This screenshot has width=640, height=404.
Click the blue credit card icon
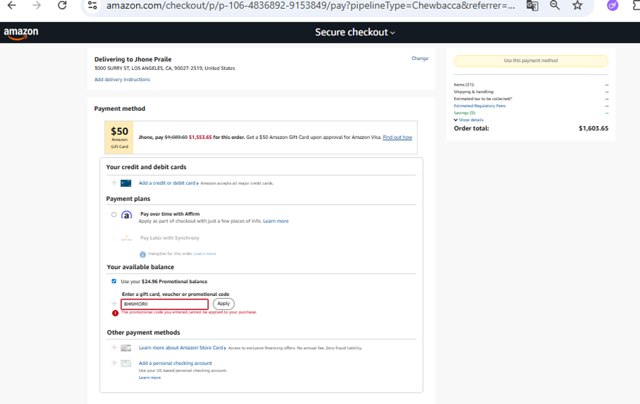coord(126,183)
